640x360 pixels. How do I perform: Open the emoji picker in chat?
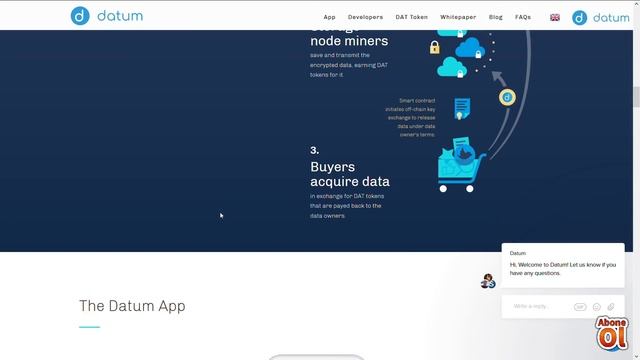click(x=597, y=307)
